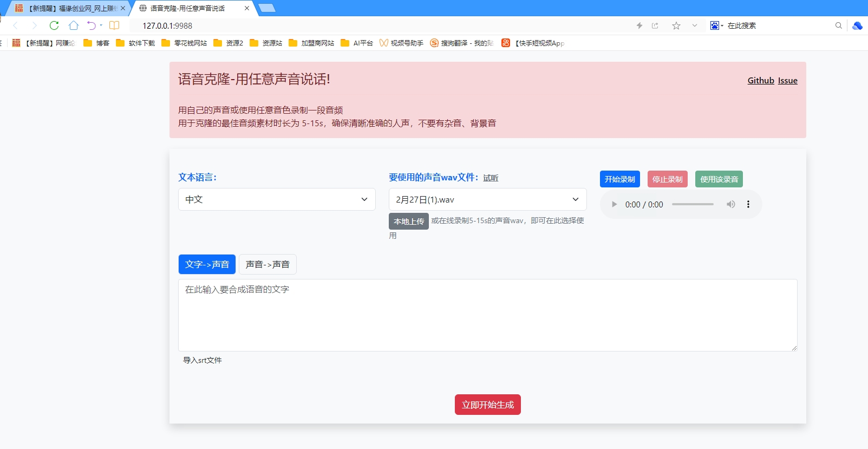Expand the voice wav file dropdown
The image size is (868, 449).
coord(488,199)
